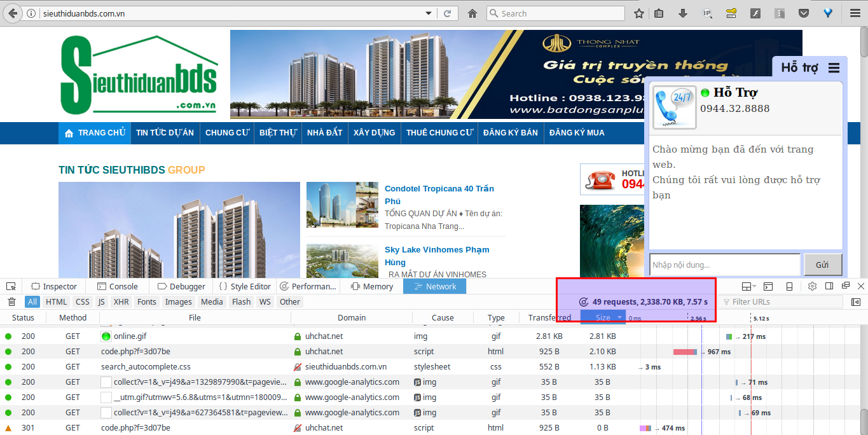Toggle responsive design mode icon
This screenshot has height=435, width=868.
point(789,286)
